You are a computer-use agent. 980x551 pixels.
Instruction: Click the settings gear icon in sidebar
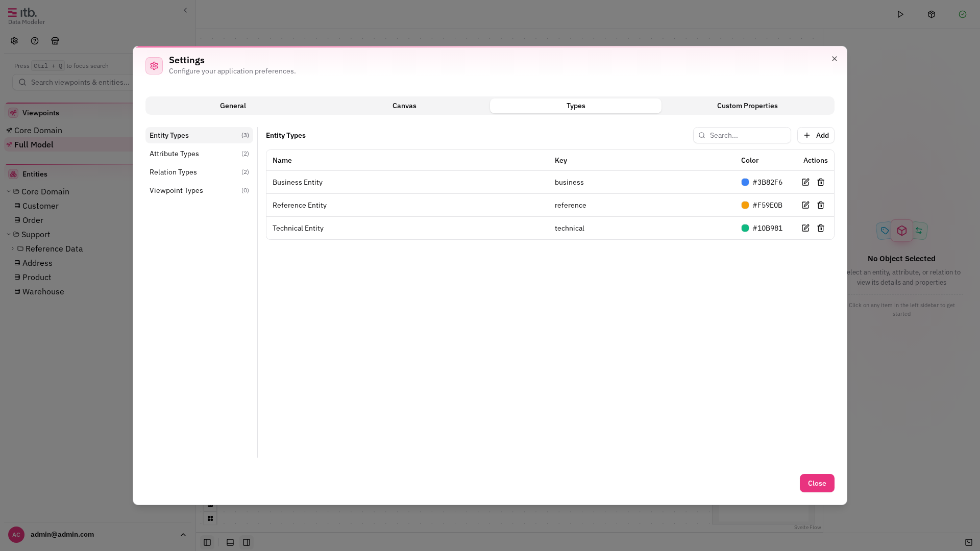pyautogui.click(x=14, y=41)
